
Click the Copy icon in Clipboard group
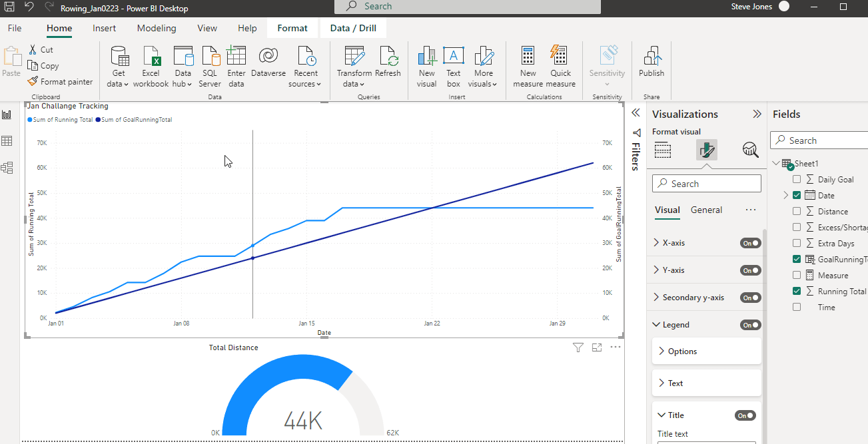click(33, 65)
